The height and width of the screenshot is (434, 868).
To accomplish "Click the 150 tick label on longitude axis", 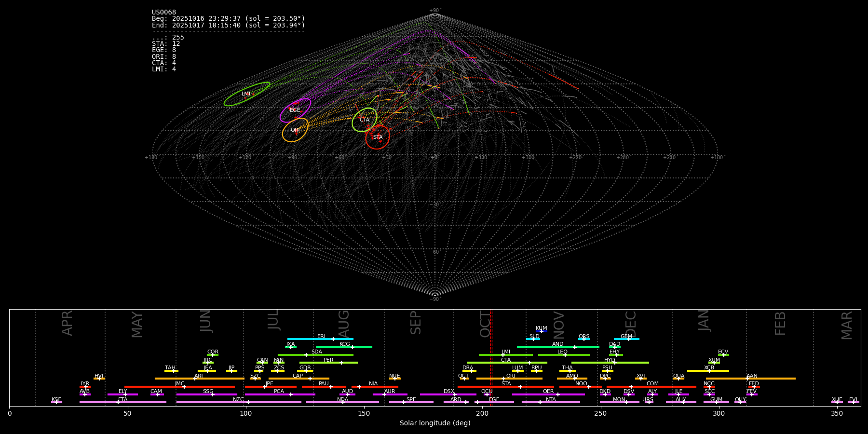I will point(364,414).
